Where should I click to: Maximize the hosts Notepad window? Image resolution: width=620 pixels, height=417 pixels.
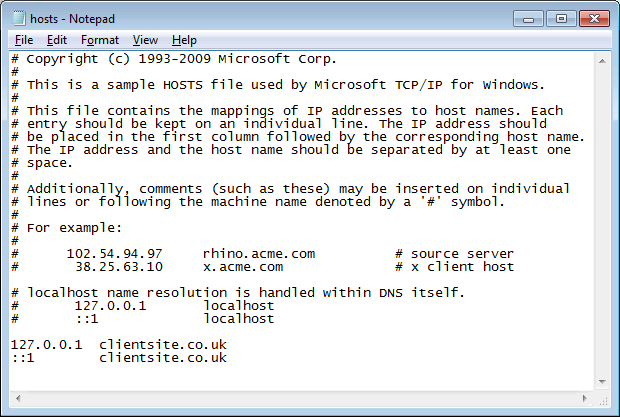click(x=561, y=19)
